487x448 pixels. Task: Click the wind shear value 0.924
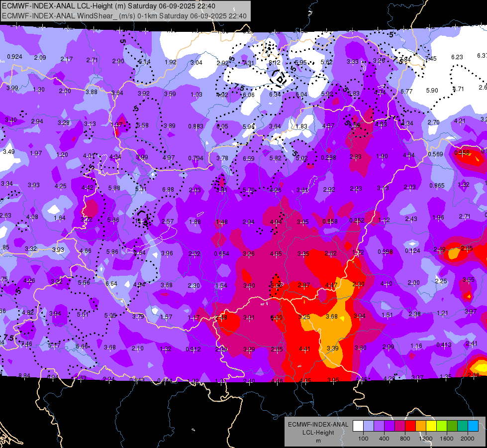[x=14, y=57]
